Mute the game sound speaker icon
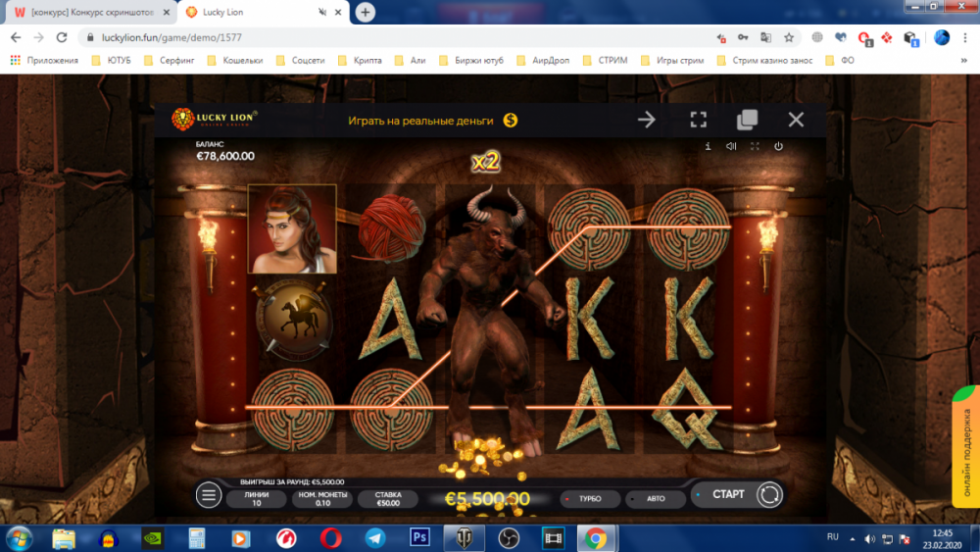This screenshot has height=552, width=980. pos(731,146)
